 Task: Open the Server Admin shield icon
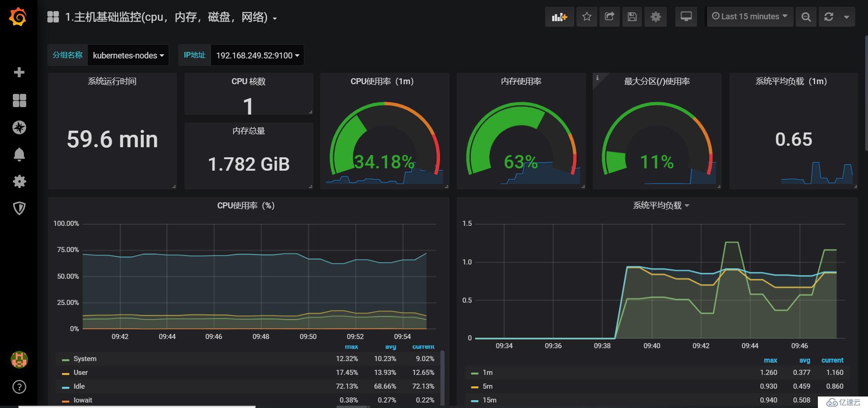(x=19, y=208)
